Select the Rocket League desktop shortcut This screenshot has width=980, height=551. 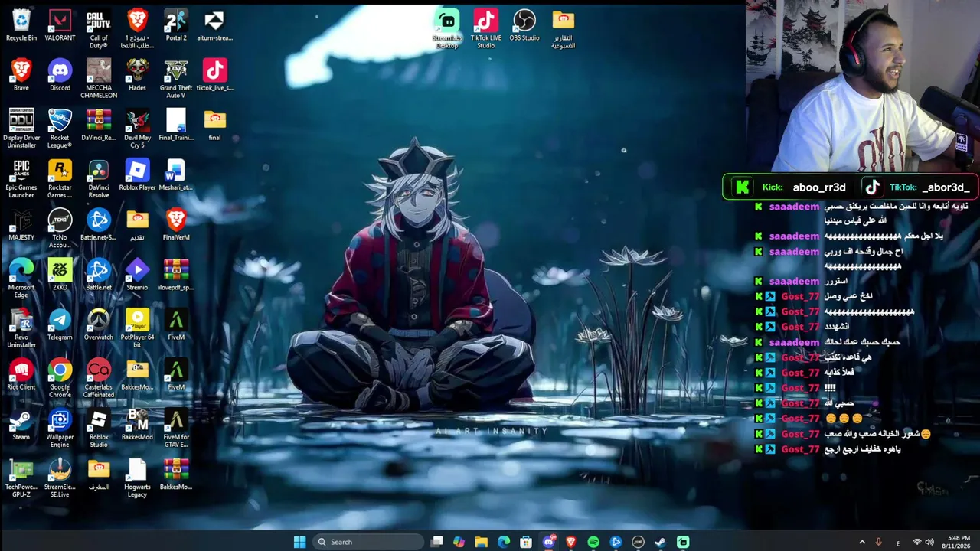point(60,129)
